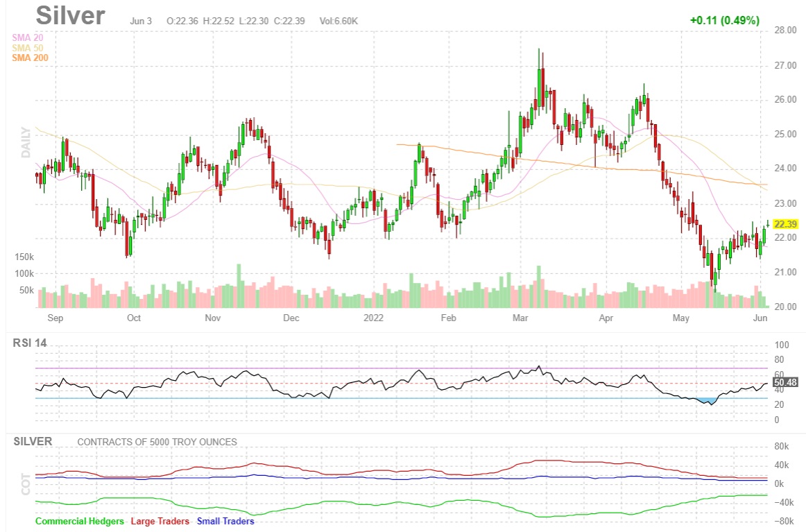This screenshot has height=532, width=806.
Task: Click the Sep month axis label
Action: click(x=55, y=318)
